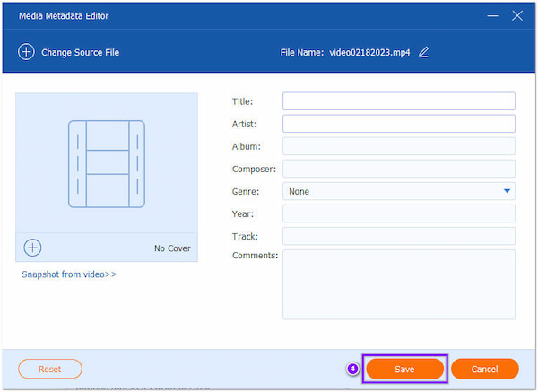Viewport: 538px width, 392px height.
Task: Edit file name with pencil icon
Action: click(424, 52)
